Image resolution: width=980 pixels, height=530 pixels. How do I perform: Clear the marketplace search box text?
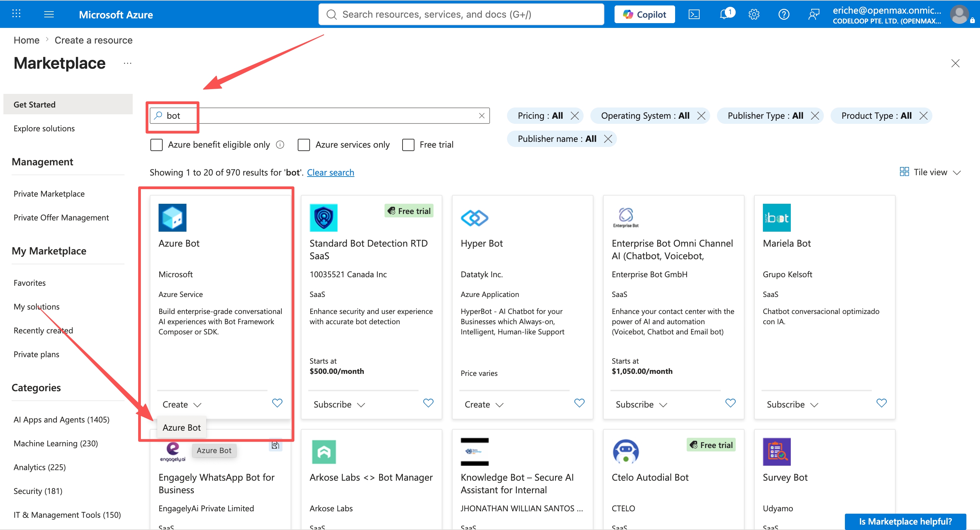click(481, 116)
